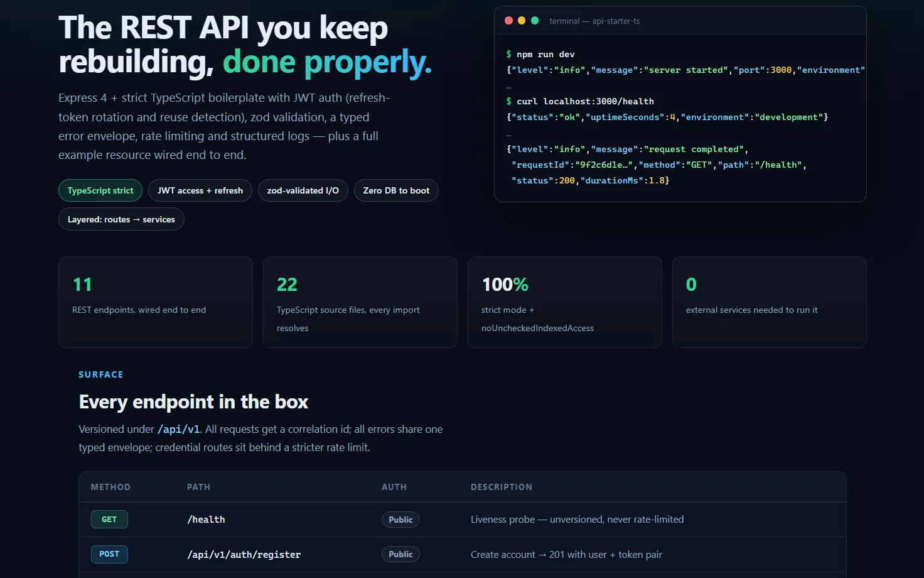Click 'external services needed to run it' caption
Image resolution: width=924 pixels, height=578 pixels.
pos(751,310)
